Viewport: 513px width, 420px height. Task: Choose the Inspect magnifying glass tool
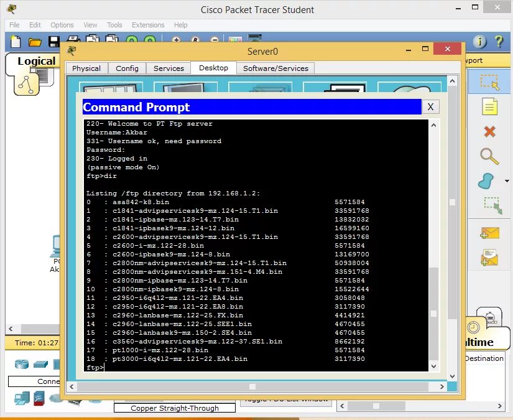pyautogui.click(x=489, y=156)
